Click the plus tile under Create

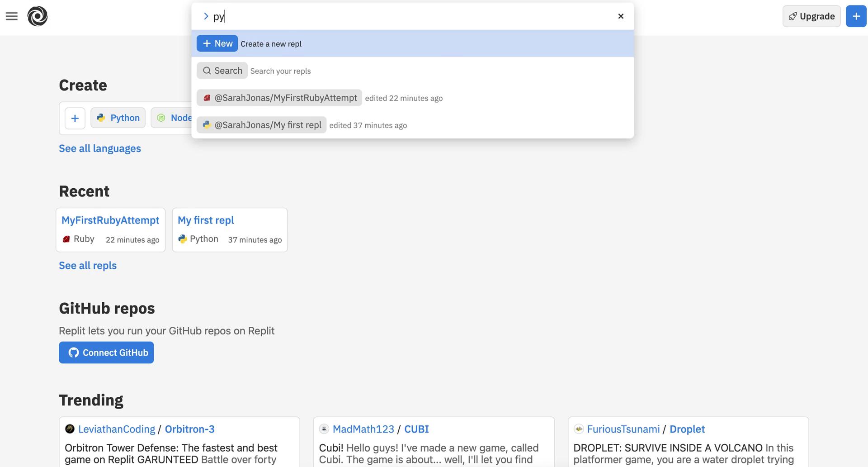[x=75, y=118]
